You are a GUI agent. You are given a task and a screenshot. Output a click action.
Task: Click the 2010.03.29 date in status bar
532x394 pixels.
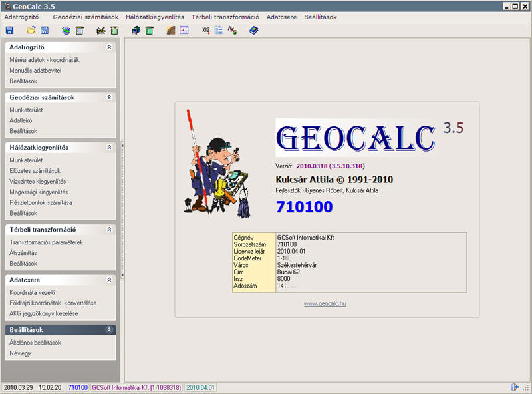point(19,387)
